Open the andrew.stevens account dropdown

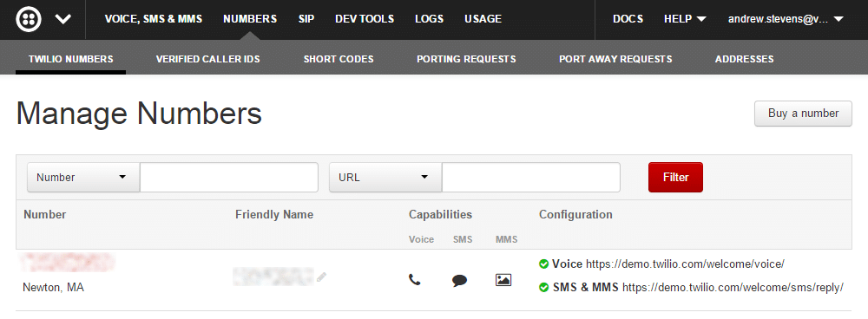786,19
